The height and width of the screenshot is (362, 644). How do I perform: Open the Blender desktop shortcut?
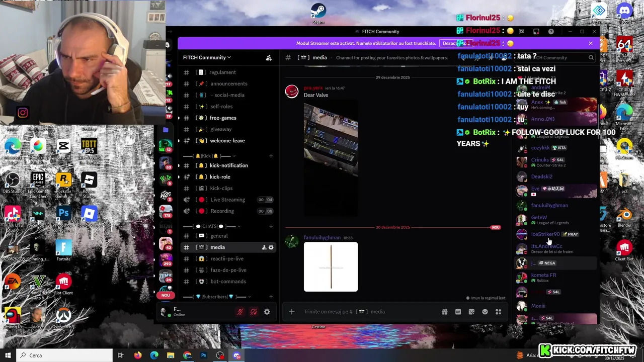coord(624,217)
